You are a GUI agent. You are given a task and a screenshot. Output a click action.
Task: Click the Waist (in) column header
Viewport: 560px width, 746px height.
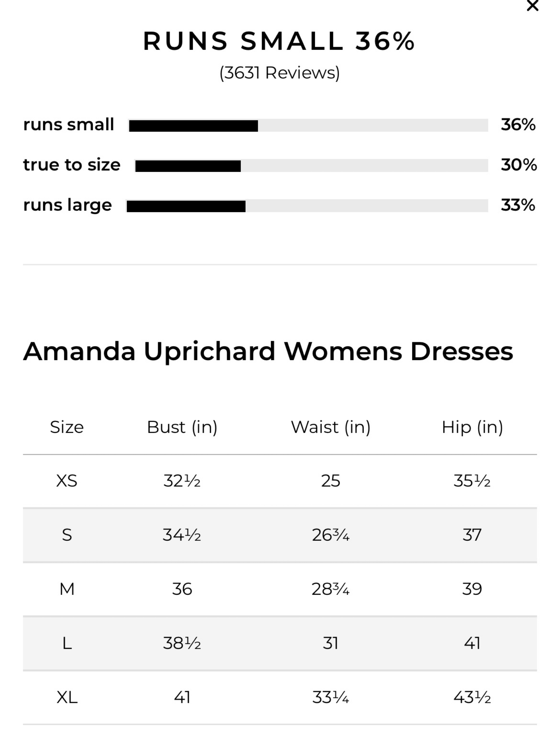(331, 428)
